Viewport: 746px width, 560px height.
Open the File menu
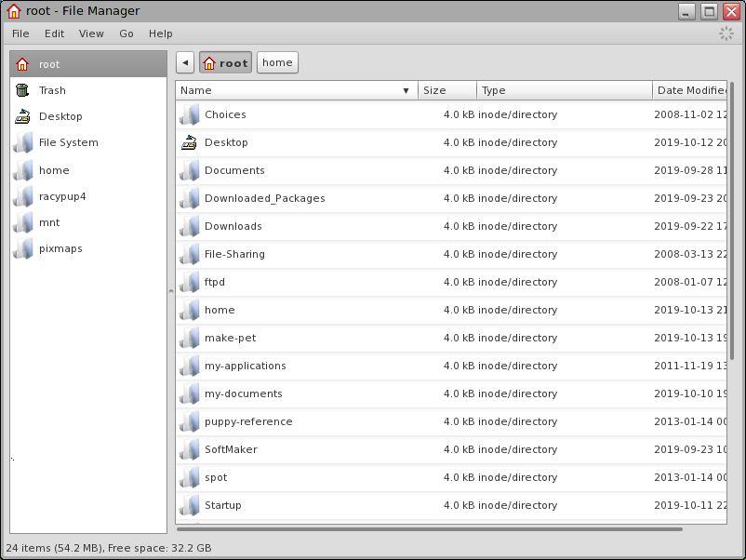coord(20,33)
